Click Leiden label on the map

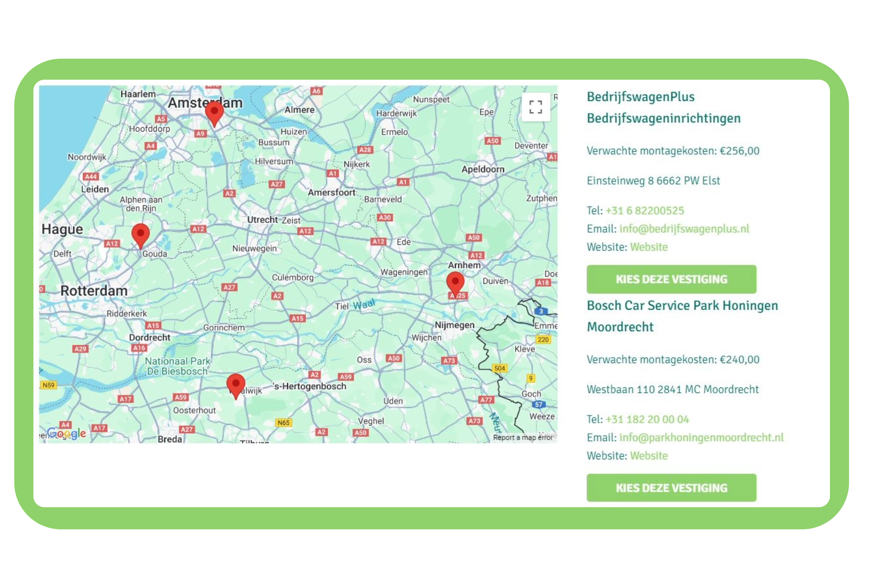[x=95, y=189]
